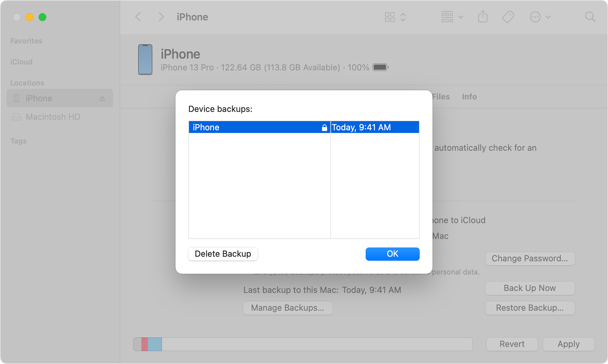Screen dimensions: 608x364
Task: Click the Locations sidebar heading
Action: click(27, 83)
